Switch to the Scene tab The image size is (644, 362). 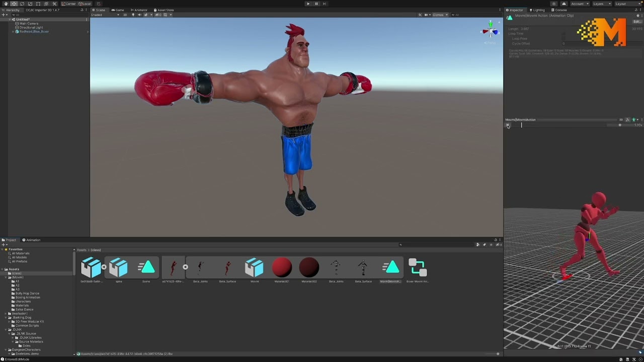(99, 10)
